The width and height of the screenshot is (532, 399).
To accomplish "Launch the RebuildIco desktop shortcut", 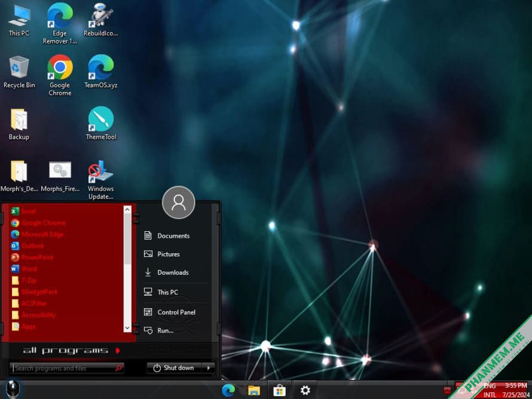I will pos(100,19).
